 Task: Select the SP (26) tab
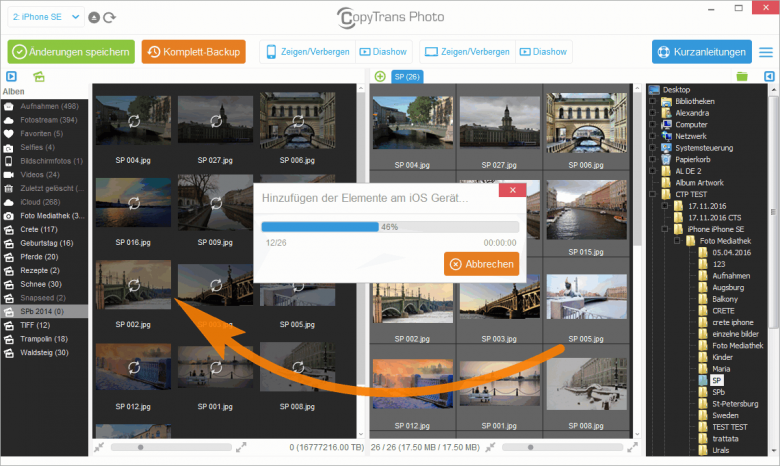click(x=407, y=76)
